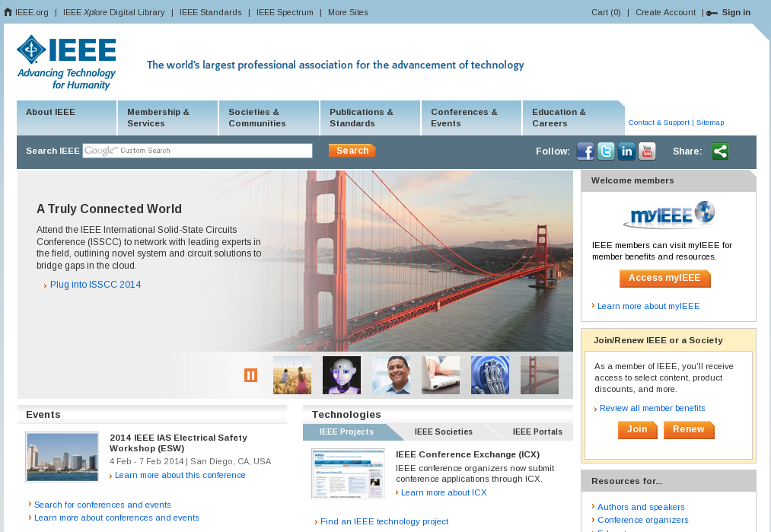
Task: Open Conferences & Events menu
Action: [472, 118]
